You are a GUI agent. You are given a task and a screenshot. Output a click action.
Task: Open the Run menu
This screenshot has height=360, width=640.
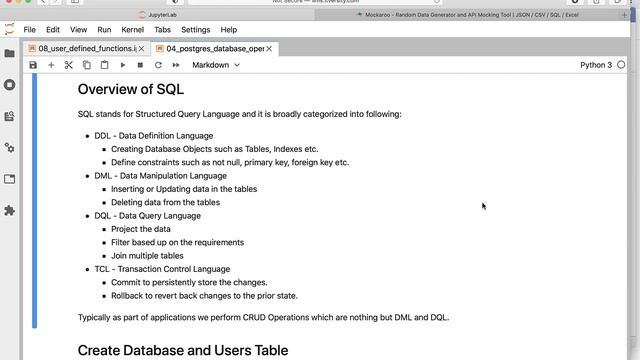pos(104,30)
